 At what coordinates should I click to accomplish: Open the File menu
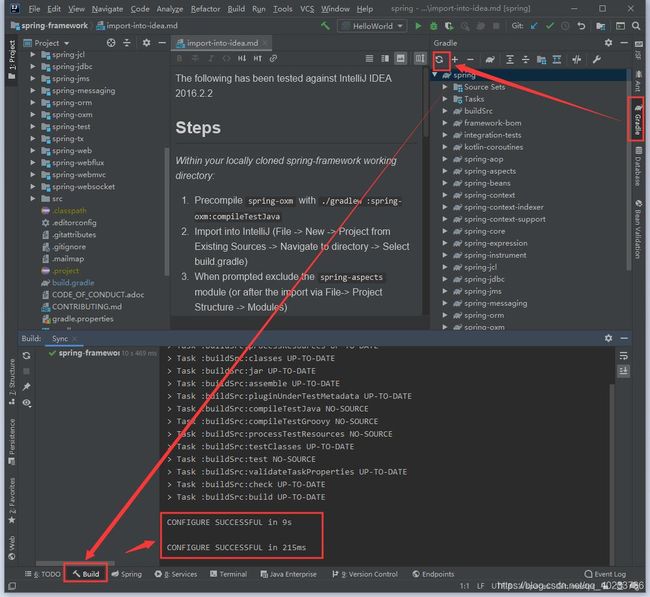pos(34,9)
